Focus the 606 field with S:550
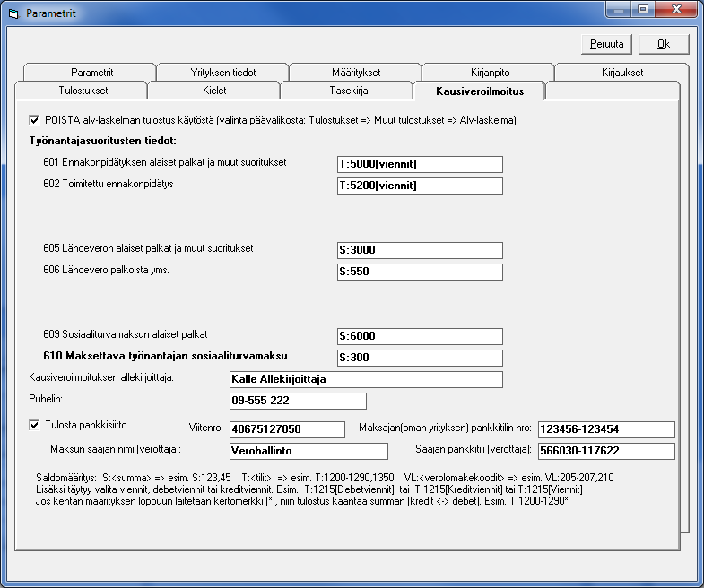Screen dimensions: 704x588 pos(420,272)
